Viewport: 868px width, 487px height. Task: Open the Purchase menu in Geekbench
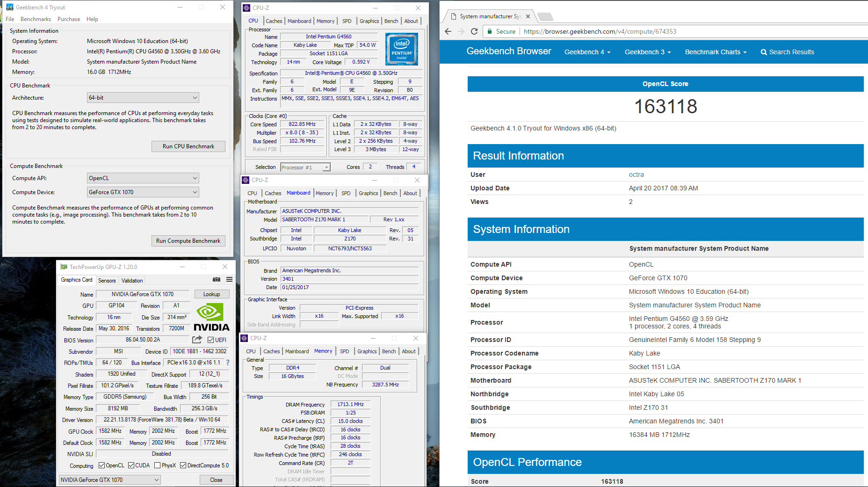click(69, 19)
